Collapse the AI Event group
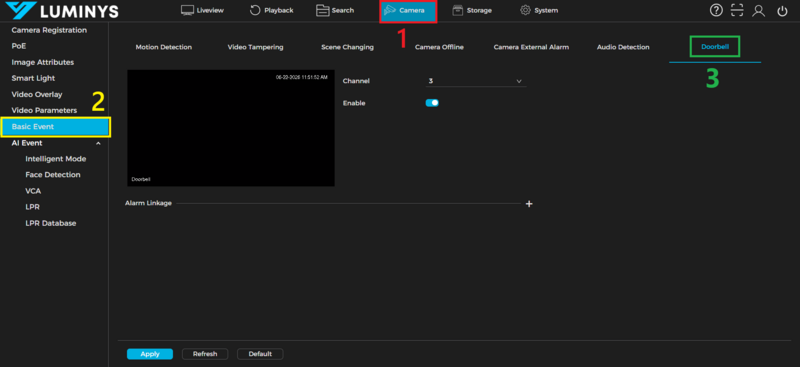Image resolution: width=800 pixels, height=367 pixels. coord(98,143)
